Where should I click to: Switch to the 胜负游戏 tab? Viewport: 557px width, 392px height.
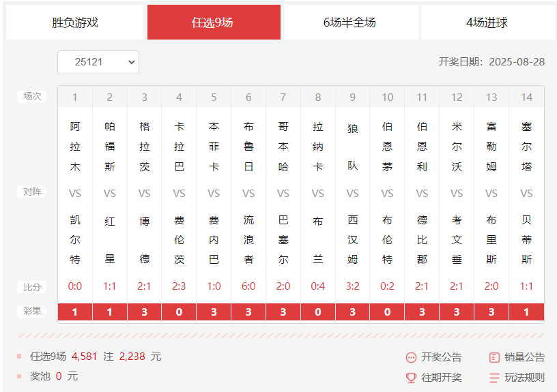point(75,22)
